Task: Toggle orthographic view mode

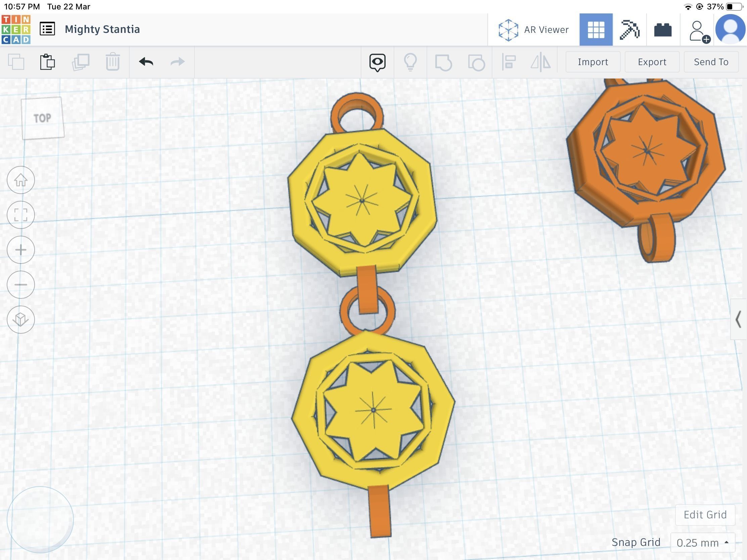Action: click(20, 320)
